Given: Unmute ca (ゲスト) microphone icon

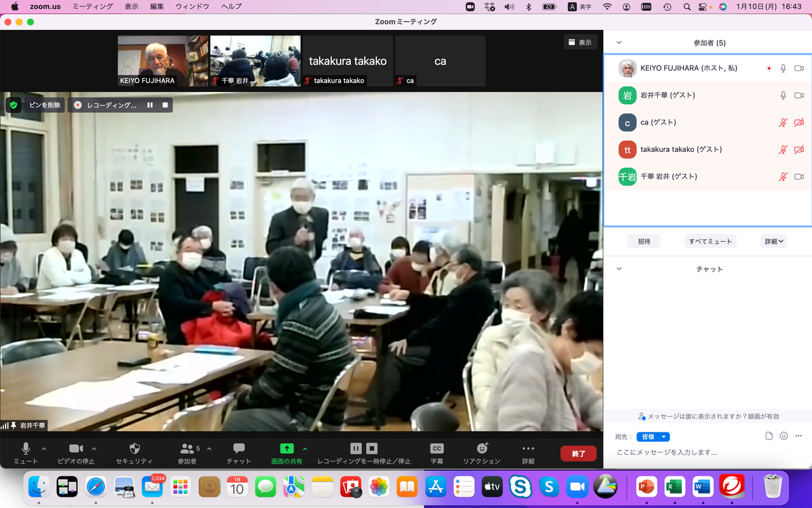Looking at the screenshot, I should (783, 123).
